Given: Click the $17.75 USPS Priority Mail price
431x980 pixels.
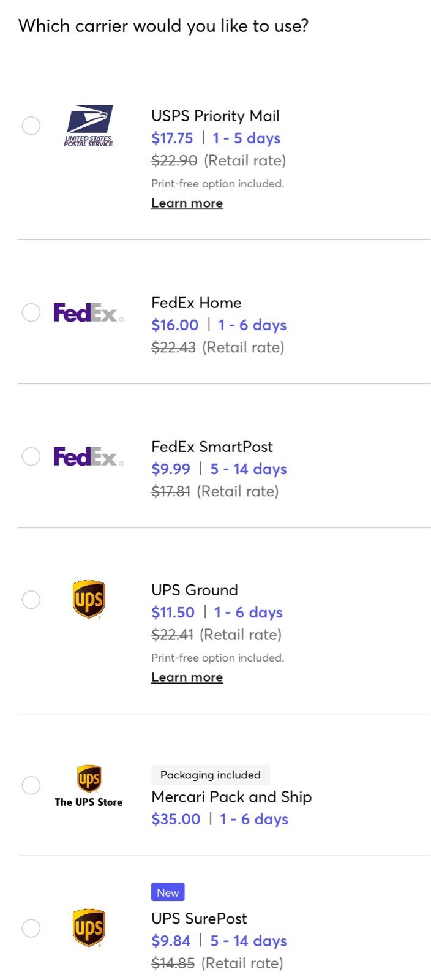Looking at the screenshot, I should click(173, 138).
